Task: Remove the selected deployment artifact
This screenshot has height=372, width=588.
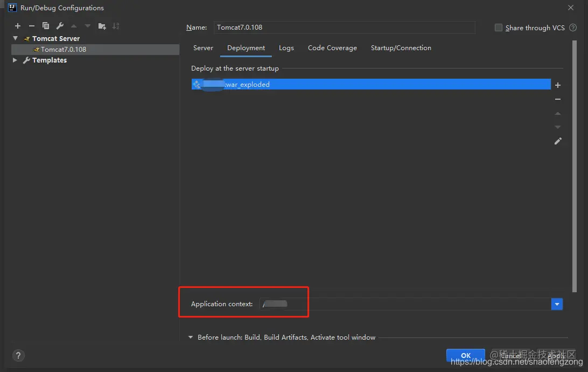Action: pos(558,99)
